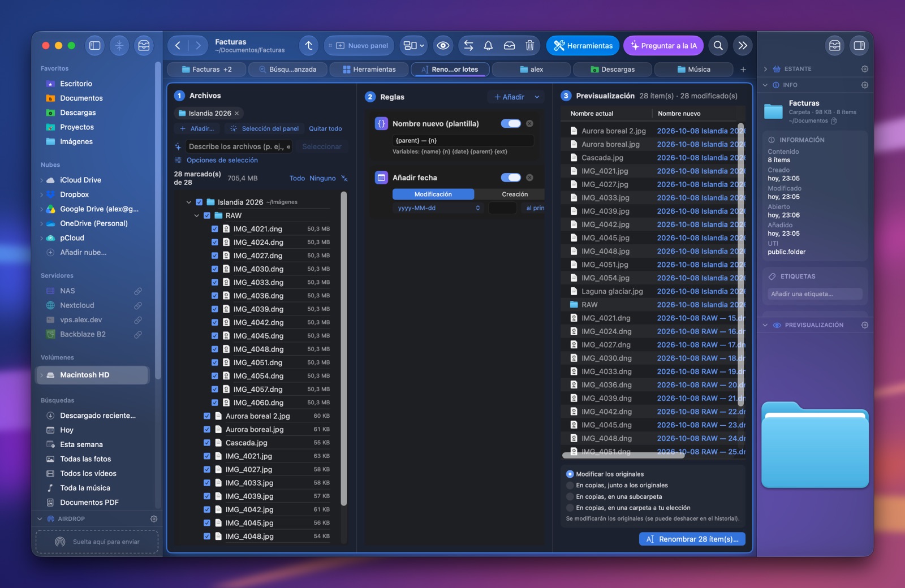Expand the iCloud Drive sidebar item
The height and width of the screenshot is (588, 905).
(42, 180)
